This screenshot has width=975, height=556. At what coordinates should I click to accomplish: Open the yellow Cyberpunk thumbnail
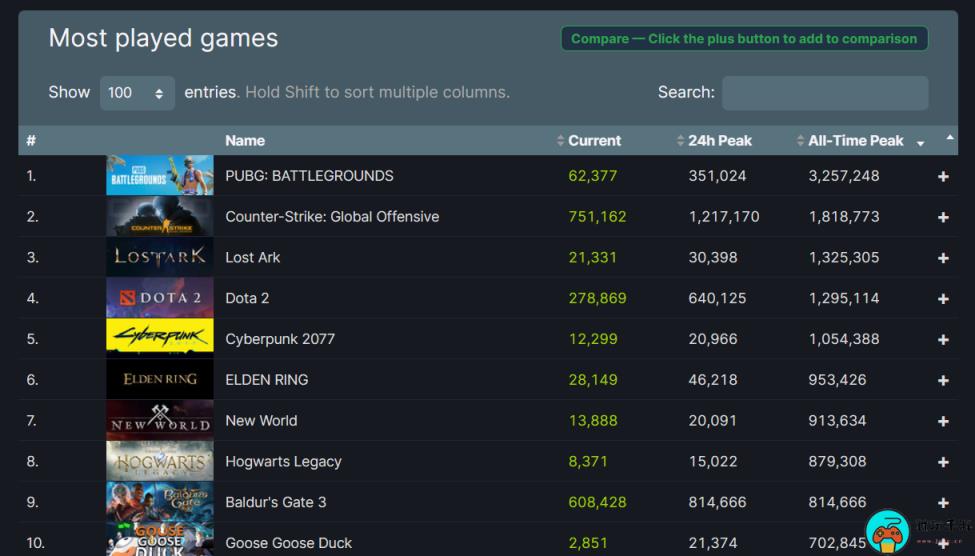coord(160,338)
